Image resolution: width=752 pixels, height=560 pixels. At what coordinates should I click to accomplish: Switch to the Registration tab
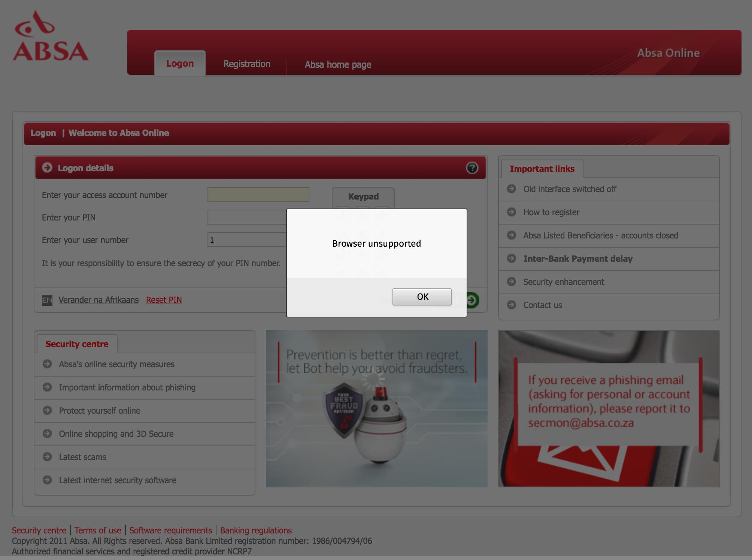tap(247, 64)
